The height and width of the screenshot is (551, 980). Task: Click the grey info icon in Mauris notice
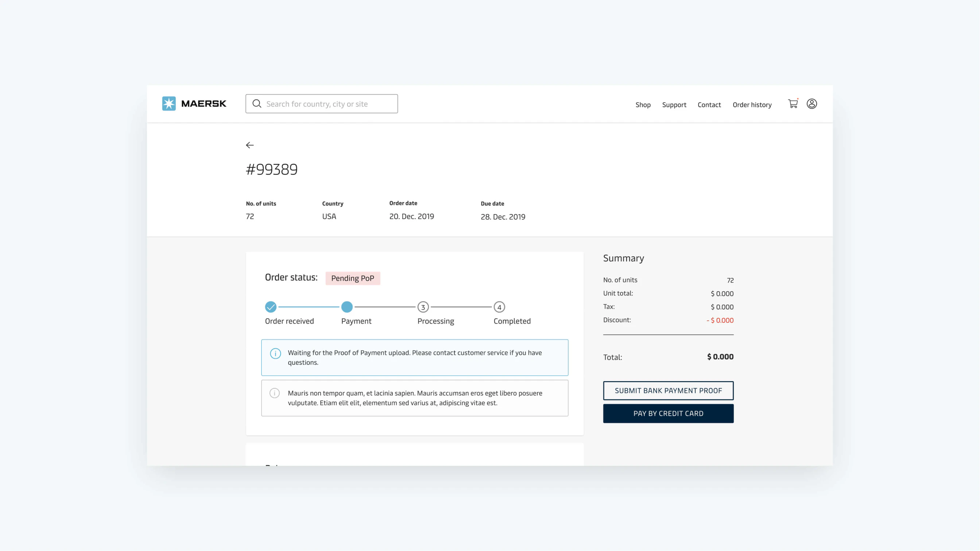tap(275, 393)
